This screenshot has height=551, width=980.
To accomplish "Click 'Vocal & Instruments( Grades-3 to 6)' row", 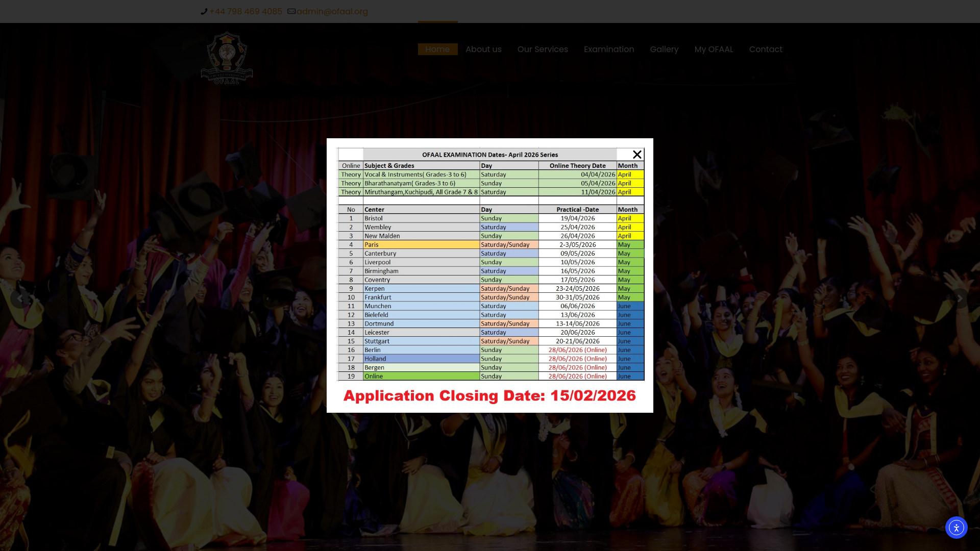I will coord(491,174).
